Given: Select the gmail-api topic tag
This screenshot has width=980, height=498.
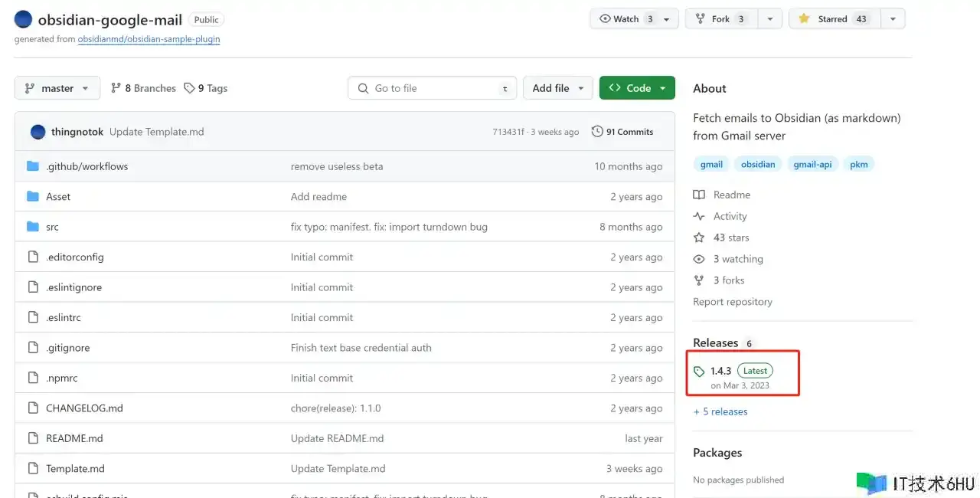Looking at the screenshot, I should coord(812,164).
